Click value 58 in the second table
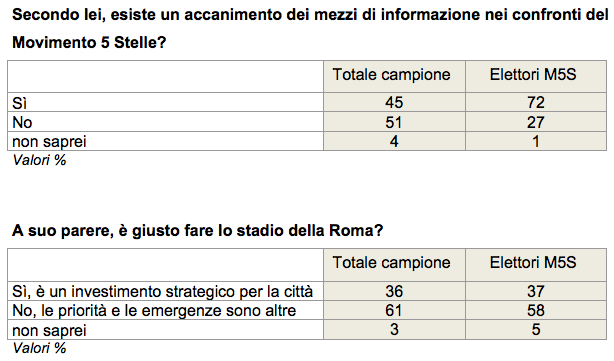Viewport: 614px width, 361px height. (536, 310)
